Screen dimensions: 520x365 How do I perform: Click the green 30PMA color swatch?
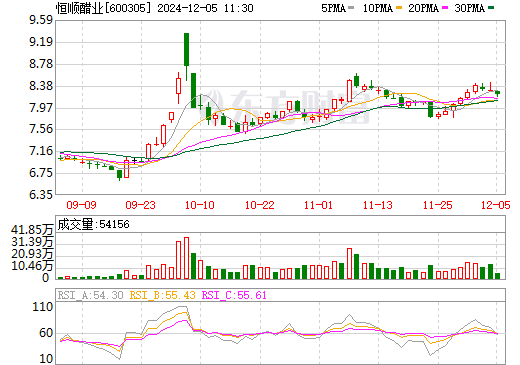click(491, 8)
